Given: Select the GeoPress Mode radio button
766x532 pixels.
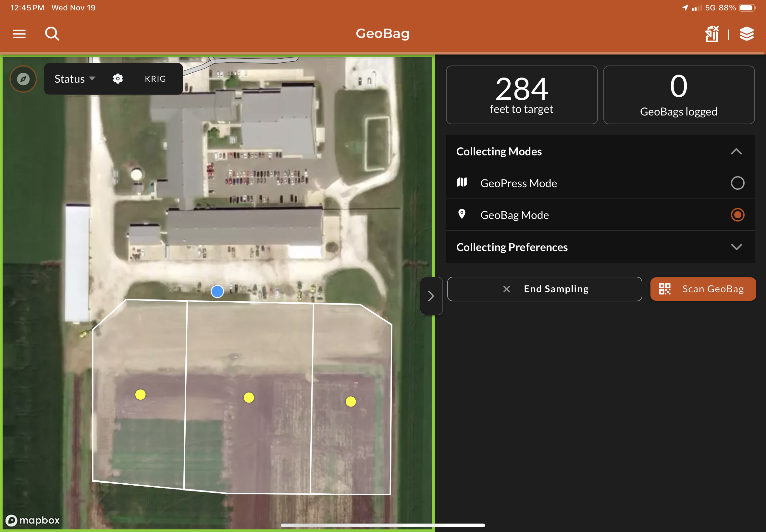Looking at the screenshot, I should tap(737, 183).
